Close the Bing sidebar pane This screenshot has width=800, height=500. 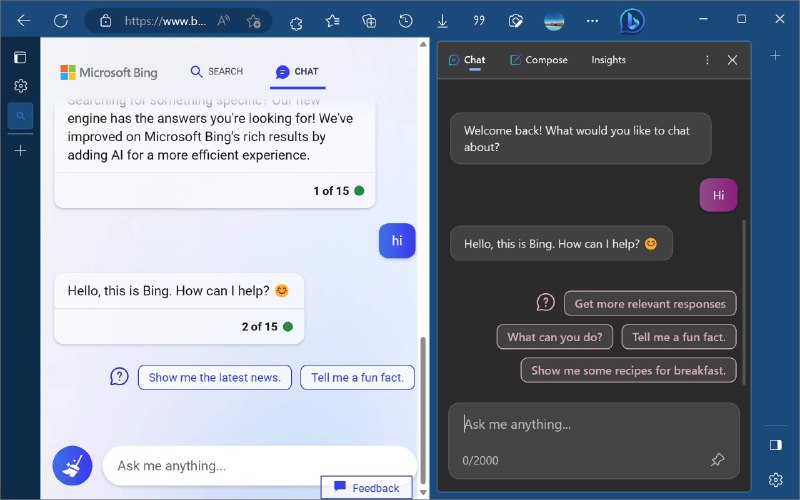point(732,60)
